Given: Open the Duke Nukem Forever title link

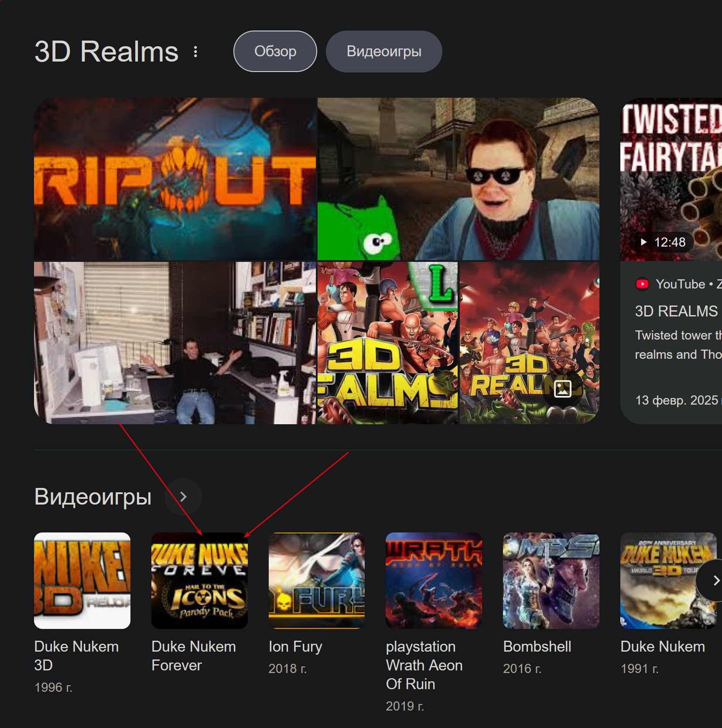Looking at the screenshot, I should (x=194, y=656).
